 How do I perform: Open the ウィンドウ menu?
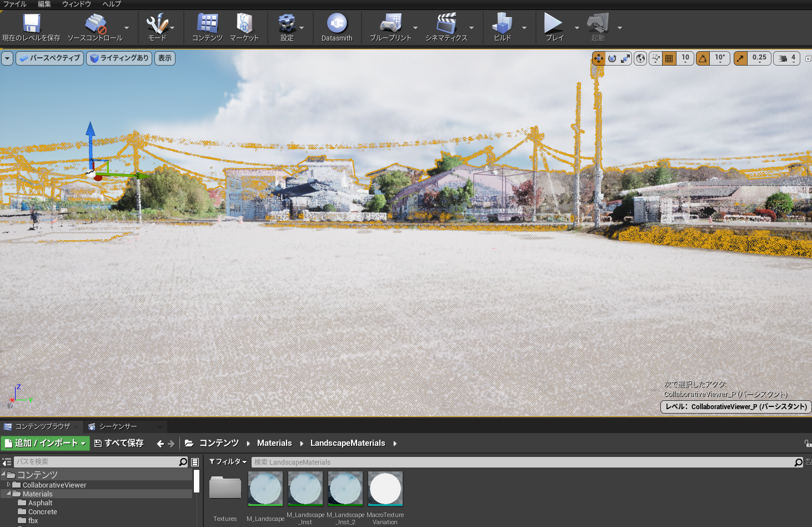[x=77, y=4]
